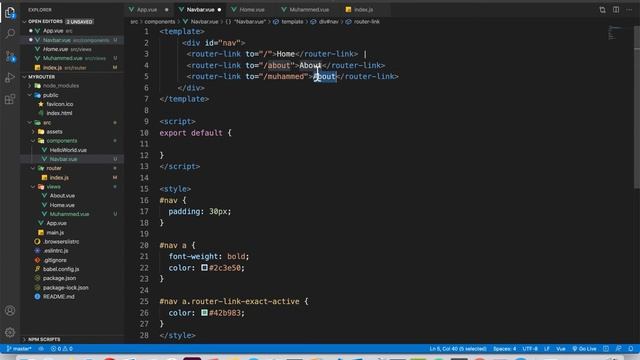Collapse the components folder

tap(61, 141)
